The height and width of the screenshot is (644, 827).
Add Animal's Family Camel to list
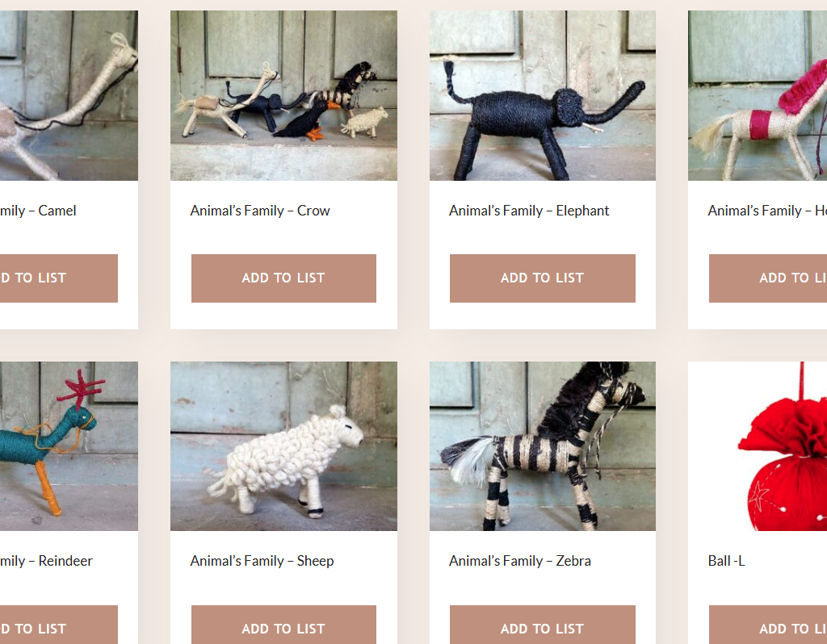(58, 278)
